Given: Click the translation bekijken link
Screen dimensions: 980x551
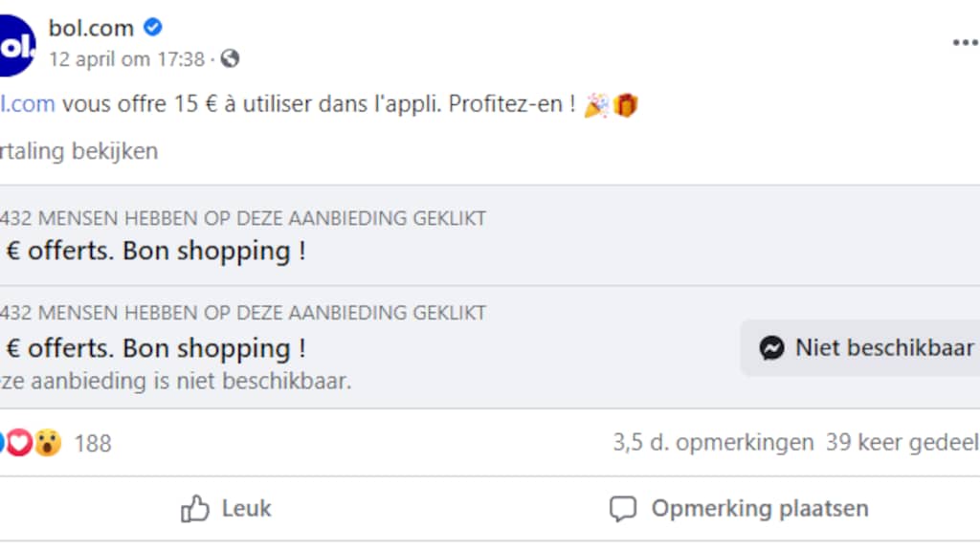Looking at the screenshot, I should point(78,151).
